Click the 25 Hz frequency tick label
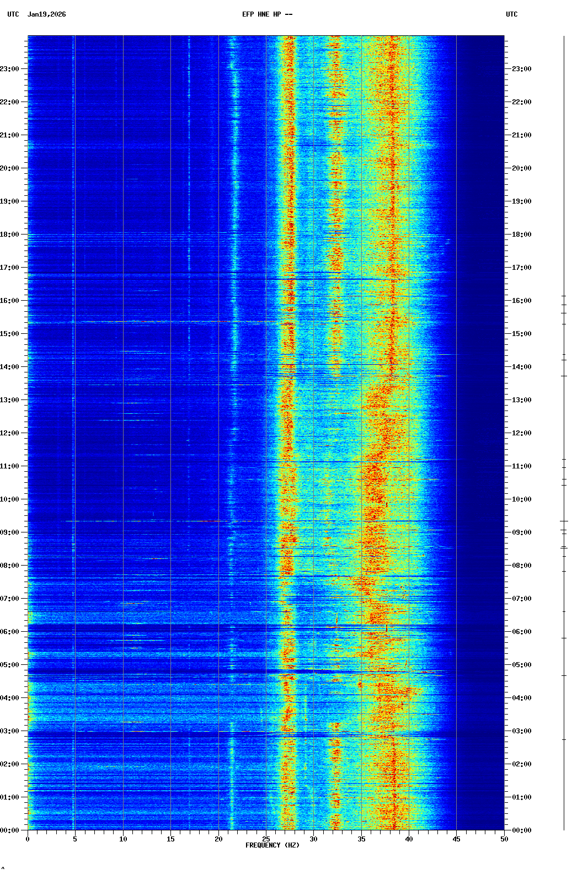This screenshot has height=874, width=588. pos(266,839)
